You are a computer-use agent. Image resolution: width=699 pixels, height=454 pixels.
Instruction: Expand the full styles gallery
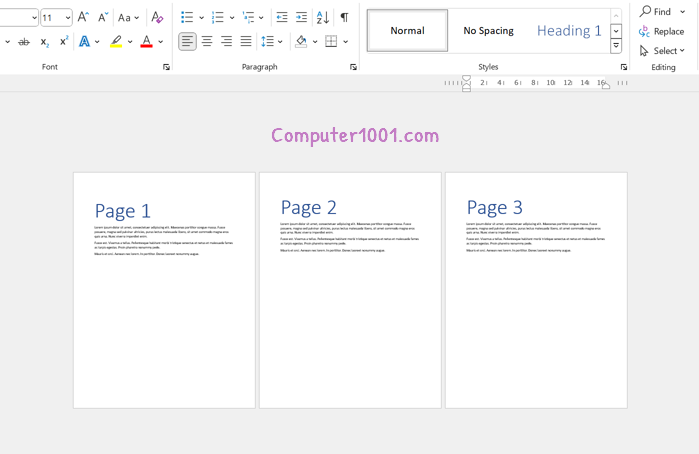click(x=616, y=45)
